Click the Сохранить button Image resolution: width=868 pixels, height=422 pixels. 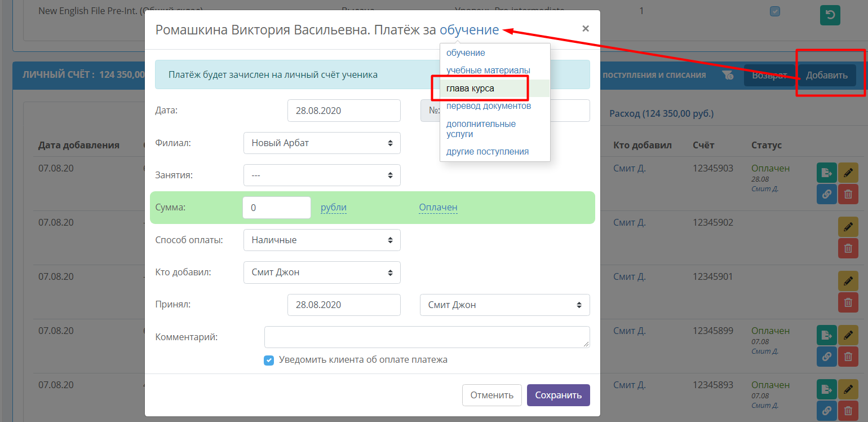(x=559, y=395)
